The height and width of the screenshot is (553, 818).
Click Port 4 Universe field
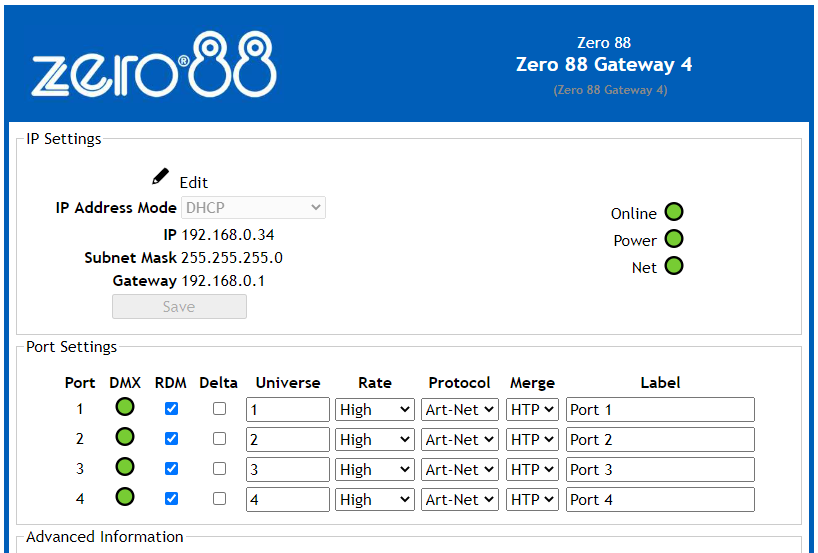(x=287, y=500)
